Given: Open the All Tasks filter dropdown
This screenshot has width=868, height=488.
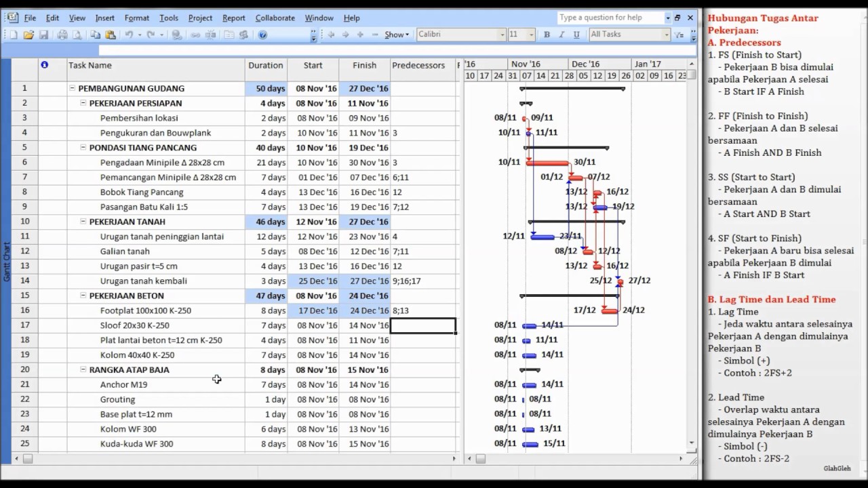Looking at the screenshot, I should coord(667,35).
